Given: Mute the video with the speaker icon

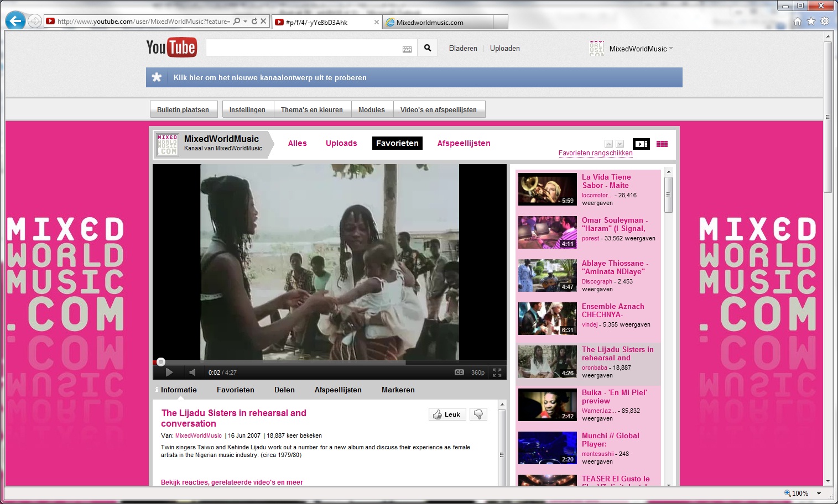Looking at the screenshot, I should [192, 372].
